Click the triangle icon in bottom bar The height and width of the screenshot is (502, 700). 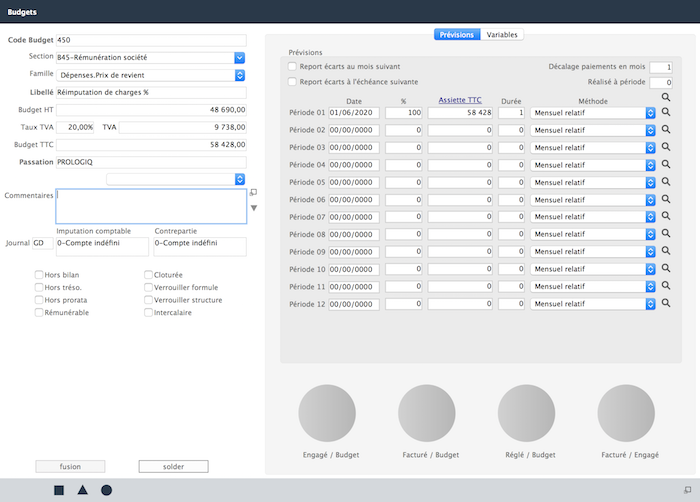click(83, 490)
